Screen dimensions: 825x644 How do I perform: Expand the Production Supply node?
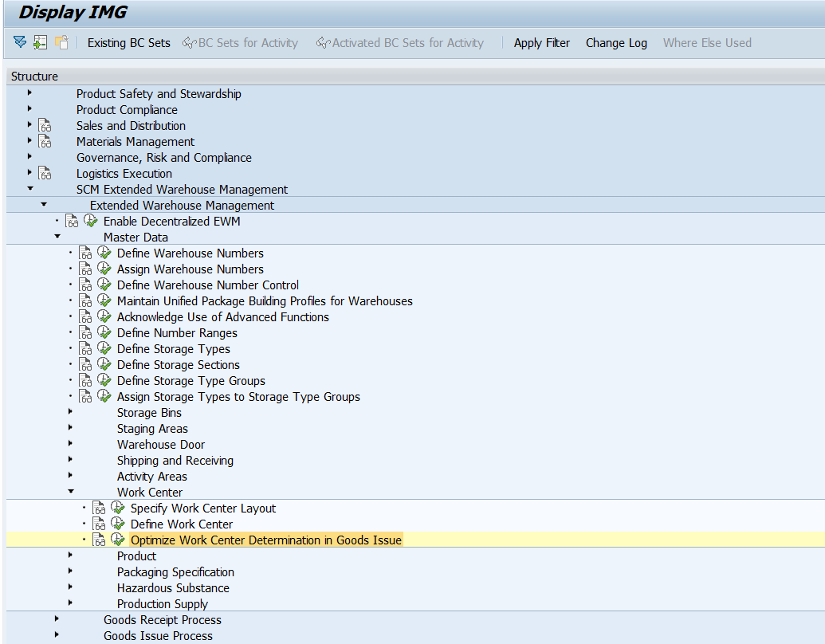[70, 603]
